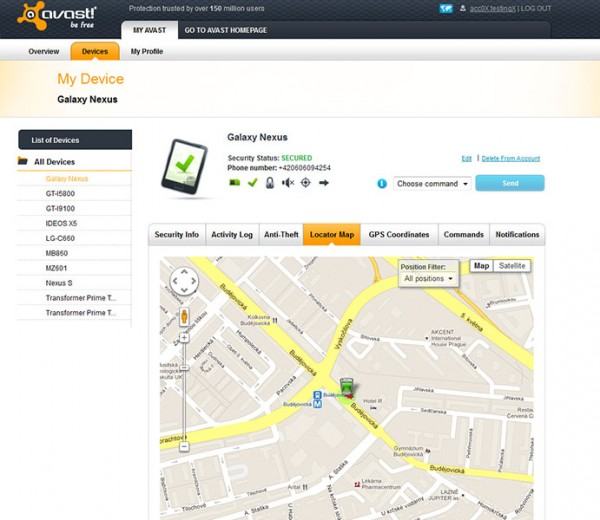600x520 pixels.
Task: Click the account username link
Action: pos(492,8)
